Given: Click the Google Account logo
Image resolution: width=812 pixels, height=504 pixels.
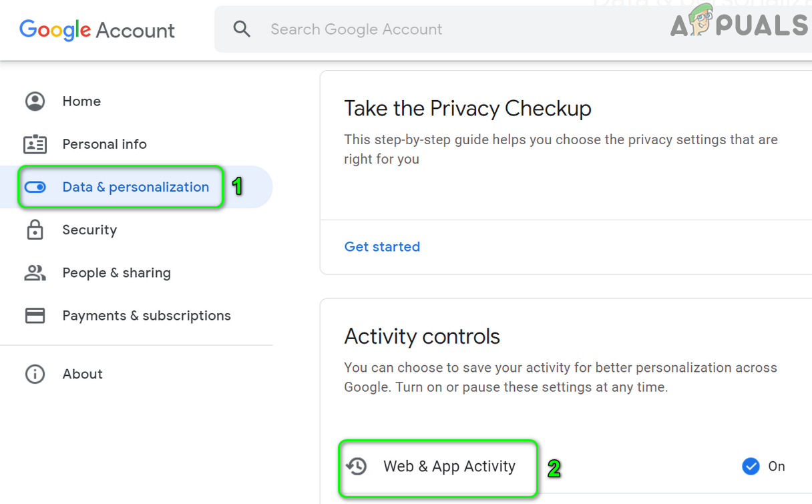Looking at the screenshot, I should (97, 30).
